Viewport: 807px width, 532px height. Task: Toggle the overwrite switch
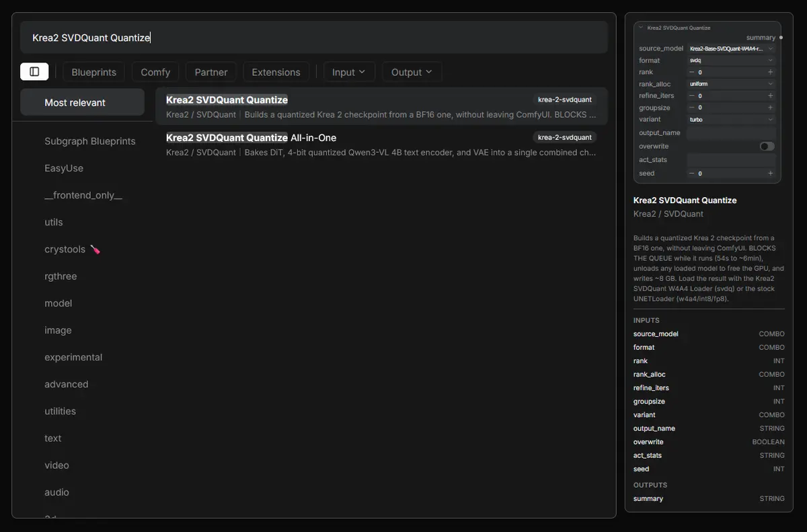(x=767, y=146)
